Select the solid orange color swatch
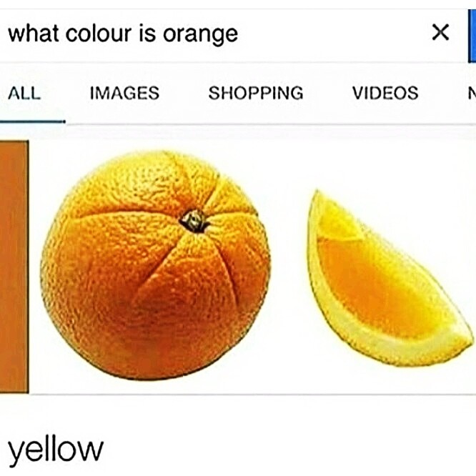Viewport: 476px width, 476px height. pyautogui.click(x=14, y=267)
